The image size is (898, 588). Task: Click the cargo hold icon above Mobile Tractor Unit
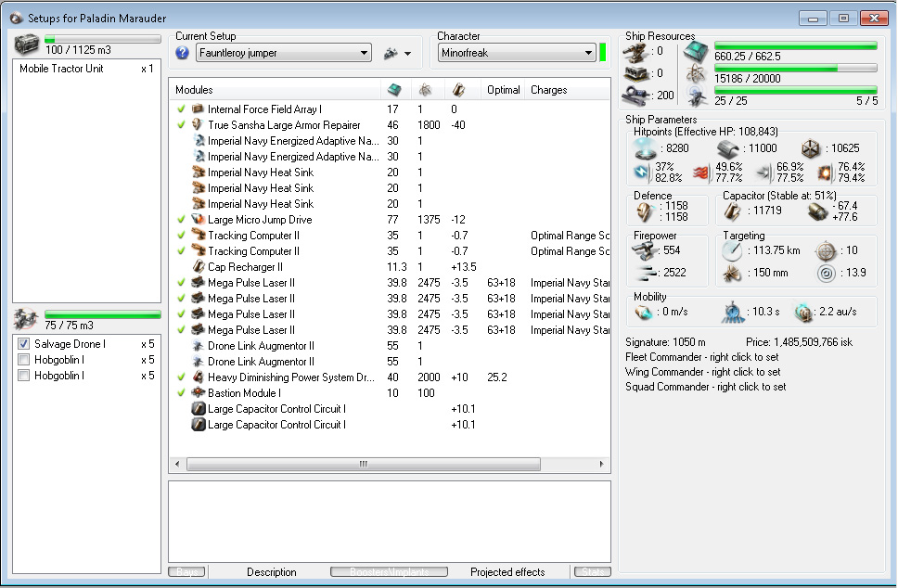(26, 45)
